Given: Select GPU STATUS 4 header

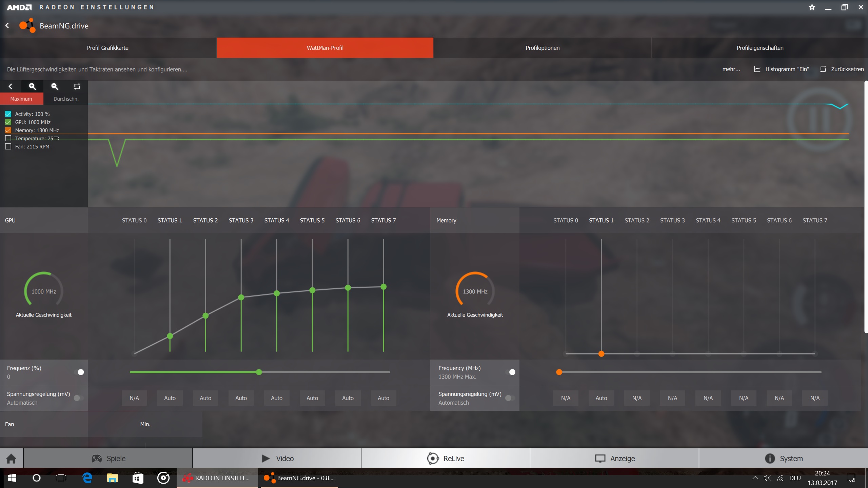Looking at the screenshot, I should (277, 220).
